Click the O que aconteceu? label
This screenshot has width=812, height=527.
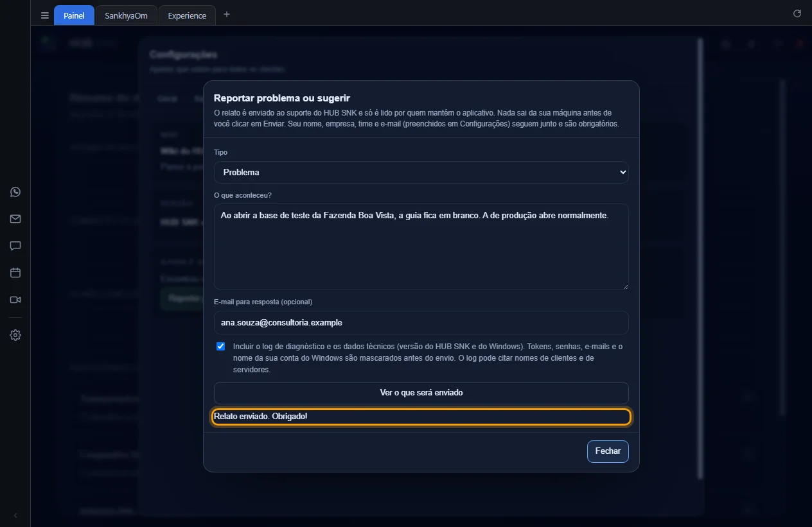pyautogui.click(x=243, y=195)
